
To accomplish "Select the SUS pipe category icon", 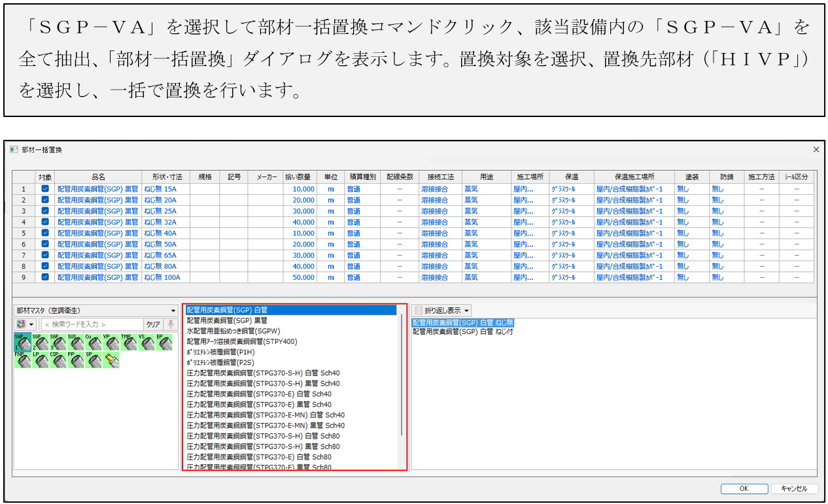I will (x=75, y=341).
